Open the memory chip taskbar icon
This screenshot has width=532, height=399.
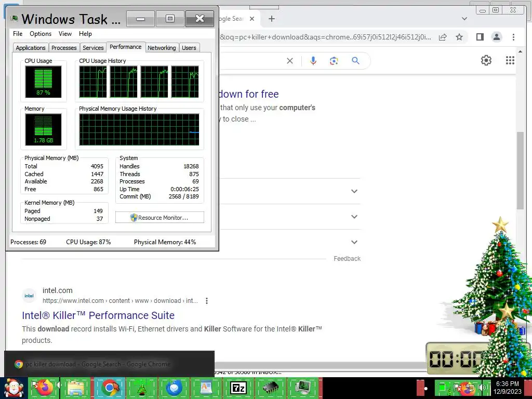pos(270,388)
